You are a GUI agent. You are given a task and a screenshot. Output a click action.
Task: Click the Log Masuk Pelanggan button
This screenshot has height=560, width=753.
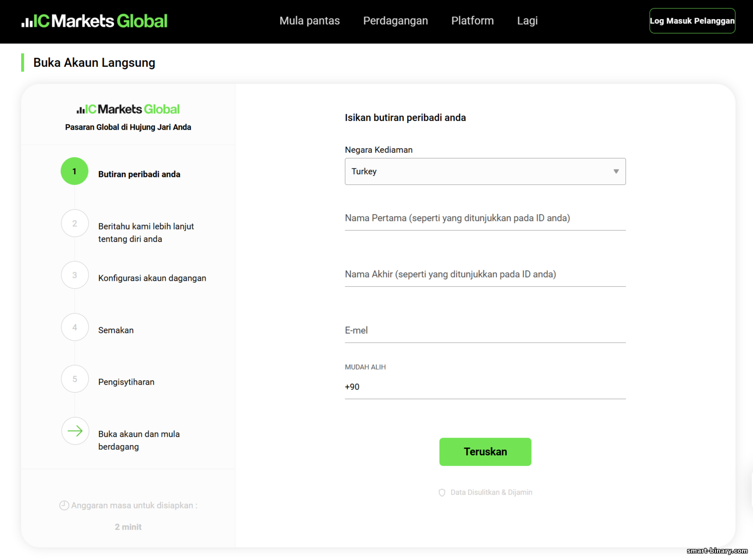[x=692, y=21]
